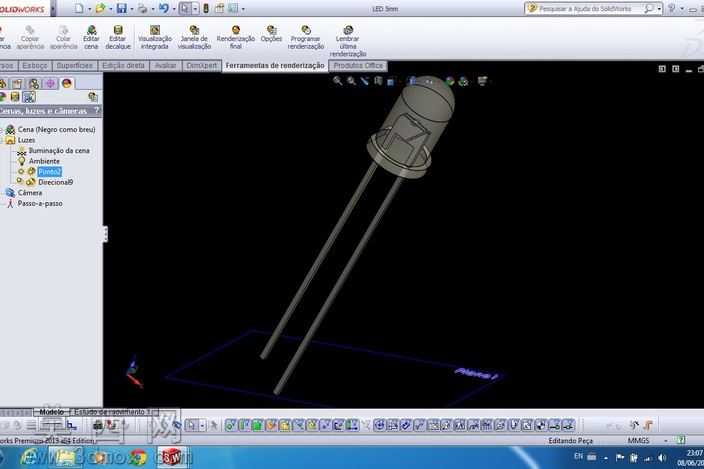Select the Direcional9 light
The width and height of the screenshot is (704, 469).
point(55,182)
